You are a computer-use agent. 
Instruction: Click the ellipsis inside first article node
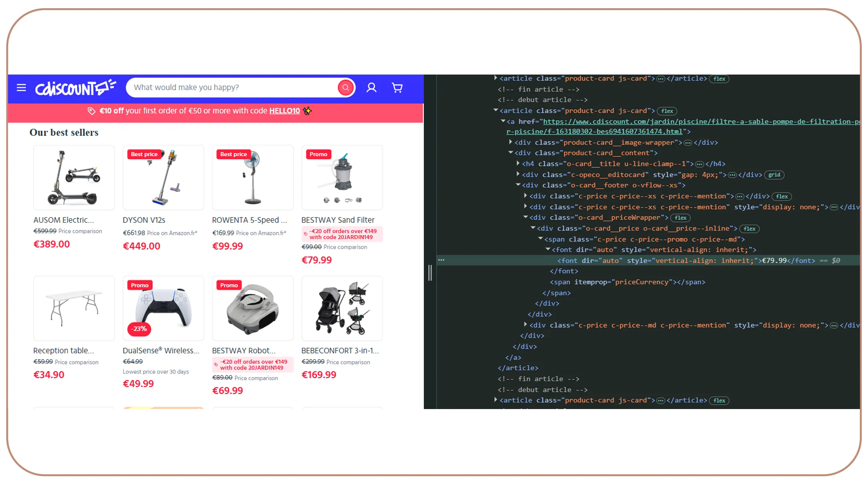pos(661,79)
